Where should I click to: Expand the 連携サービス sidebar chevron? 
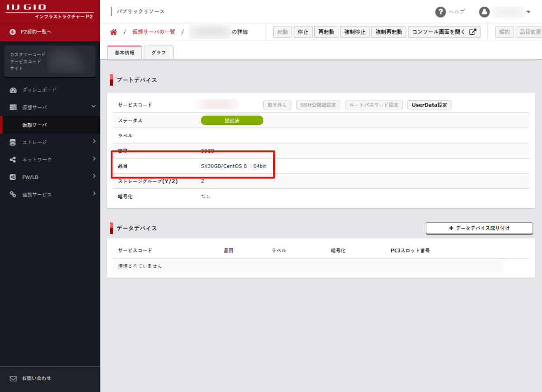click(x=94, y=194)
